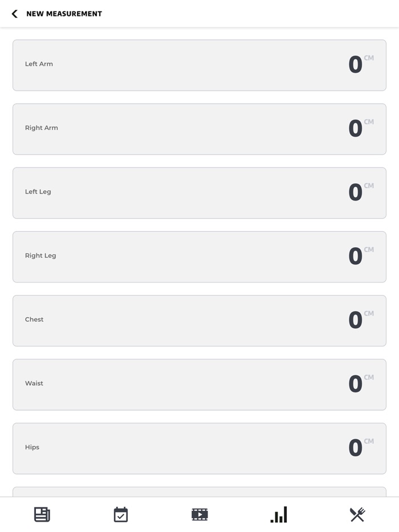Tap the back arrow icon
This screenshot has width=399, height=532.
[15, 14]
